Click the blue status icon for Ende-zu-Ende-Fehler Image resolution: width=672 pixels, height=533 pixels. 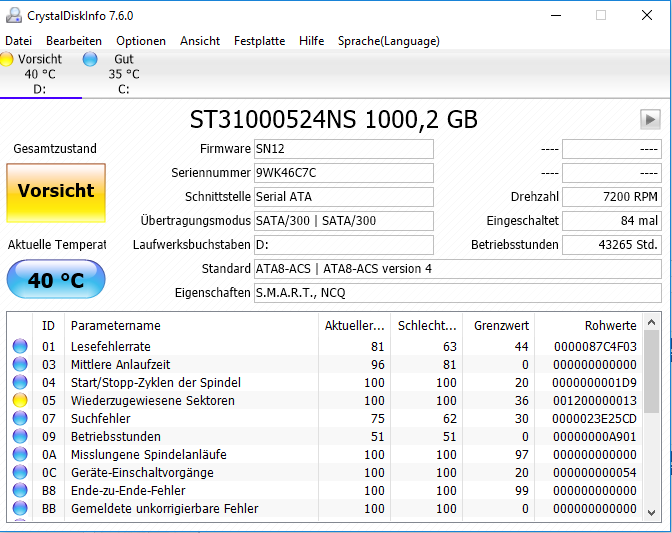pyautogui.click(x=20, y=490)
